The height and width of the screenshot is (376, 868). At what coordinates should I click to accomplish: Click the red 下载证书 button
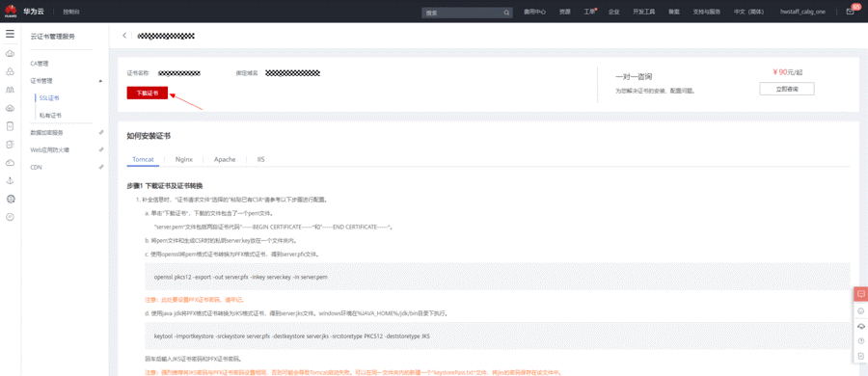148,93
